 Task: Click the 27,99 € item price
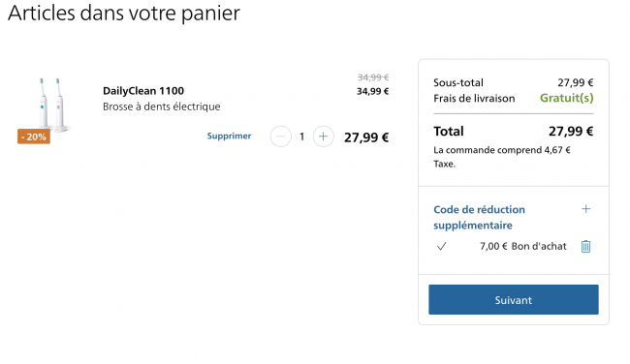pyautogui.click(x=366, y=137)
